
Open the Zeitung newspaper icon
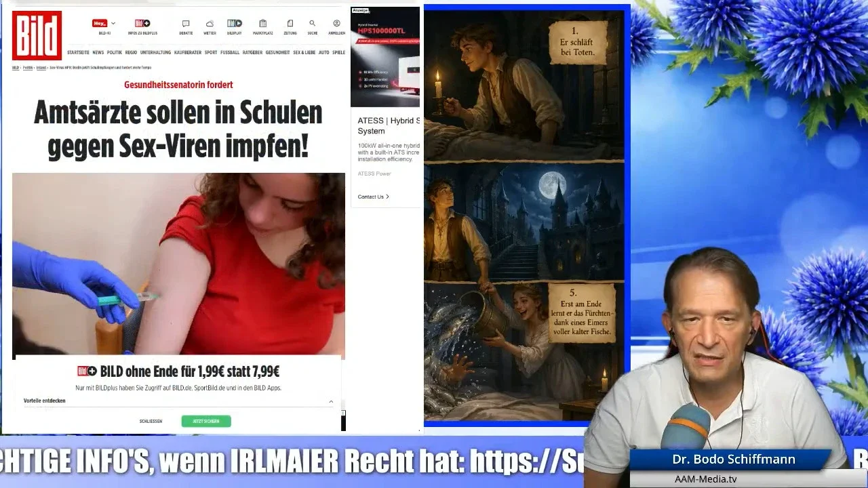pos(290,24)
